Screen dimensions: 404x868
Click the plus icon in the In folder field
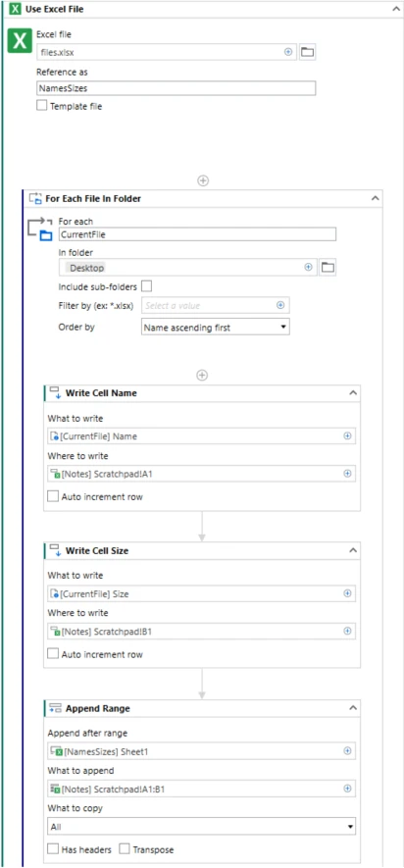309,268
